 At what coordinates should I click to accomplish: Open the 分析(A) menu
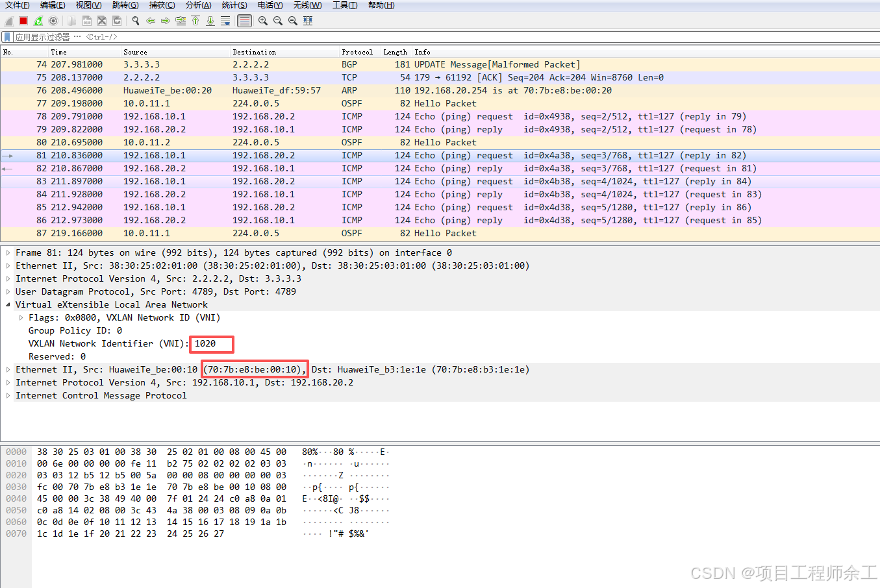click(x=198, y=5)
